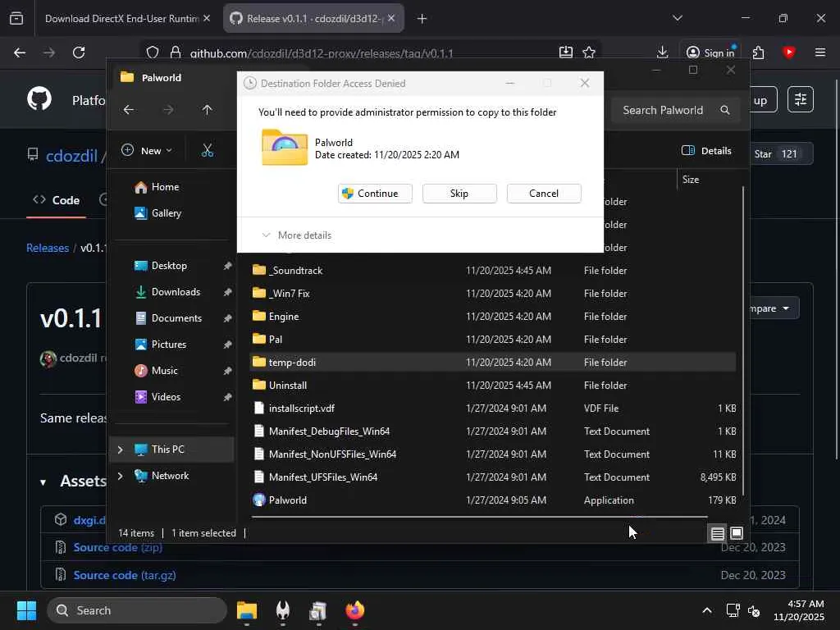Screen dimensions: 840x630
Task: Go up one folder in Explorer
Action: click(x=208, y=110)
